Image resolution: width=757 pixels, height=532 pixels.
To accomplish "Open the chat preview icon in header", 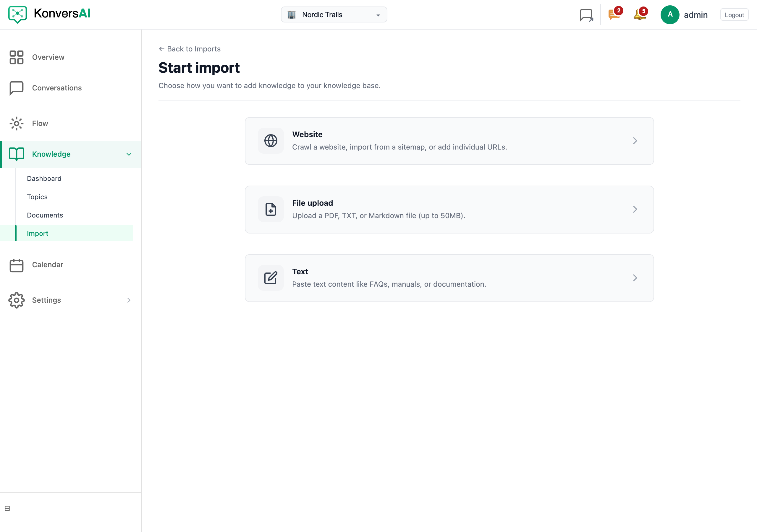I will (x=586, y=15).
